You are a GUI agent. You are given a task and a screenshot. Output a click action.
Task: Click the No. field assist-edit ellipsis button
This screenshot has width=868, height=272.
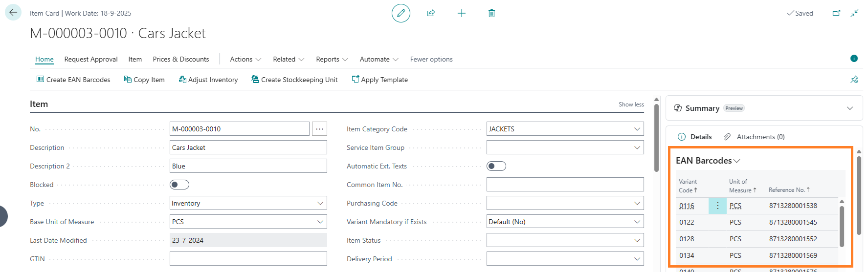point(319,129)
